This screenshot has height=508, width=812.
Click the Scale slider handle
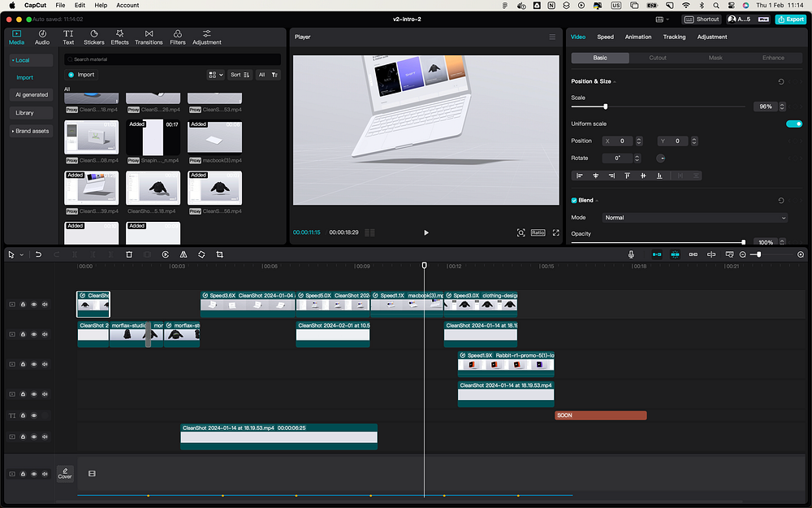click(x=606, y=106)
